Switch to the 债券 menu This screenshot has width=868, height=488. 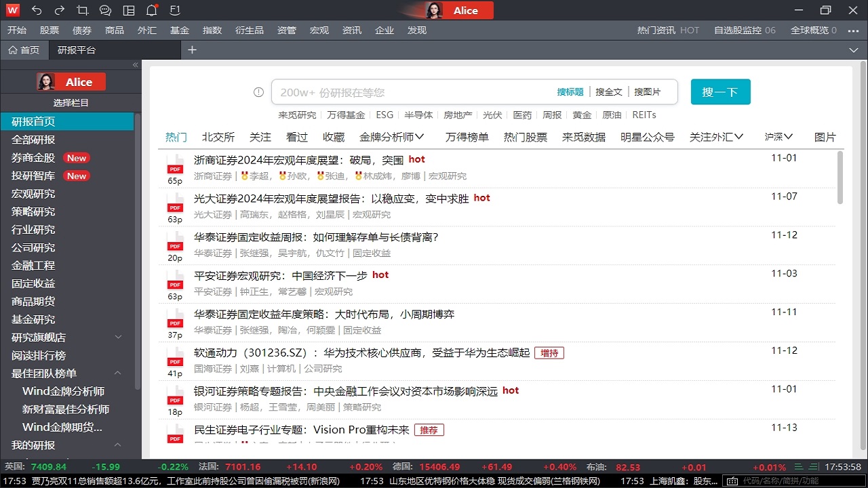(81, 30)
